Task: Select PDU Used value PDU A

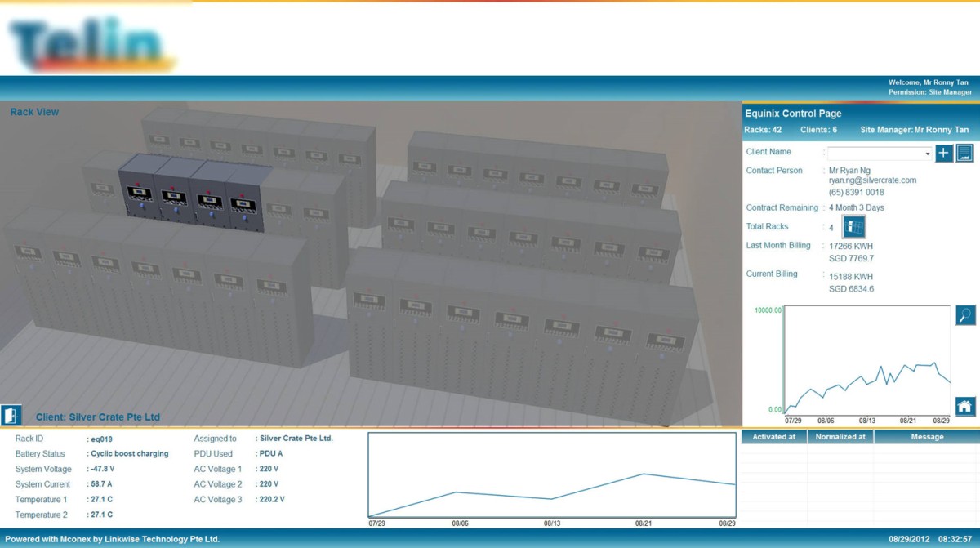Action: point(270,453)
